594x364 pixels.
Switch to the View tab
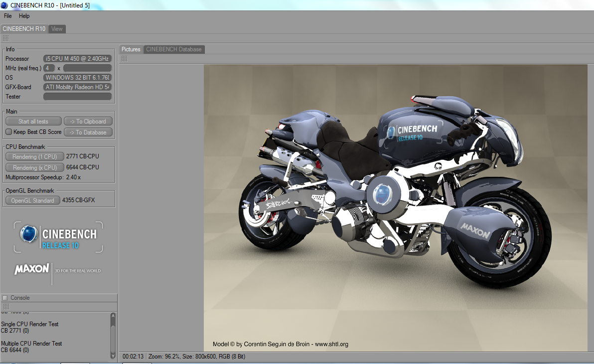[x=57, y=29]
